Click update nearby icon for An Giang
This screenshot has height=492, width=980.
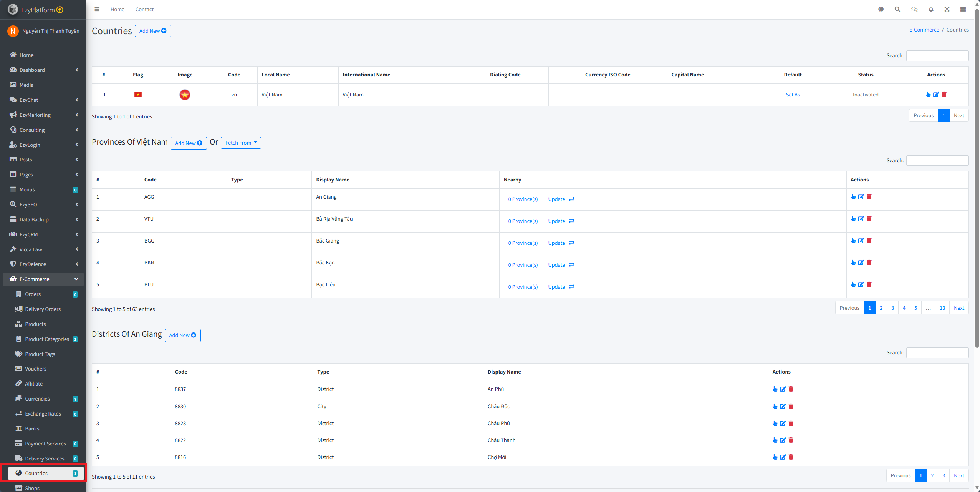(572, 199)
